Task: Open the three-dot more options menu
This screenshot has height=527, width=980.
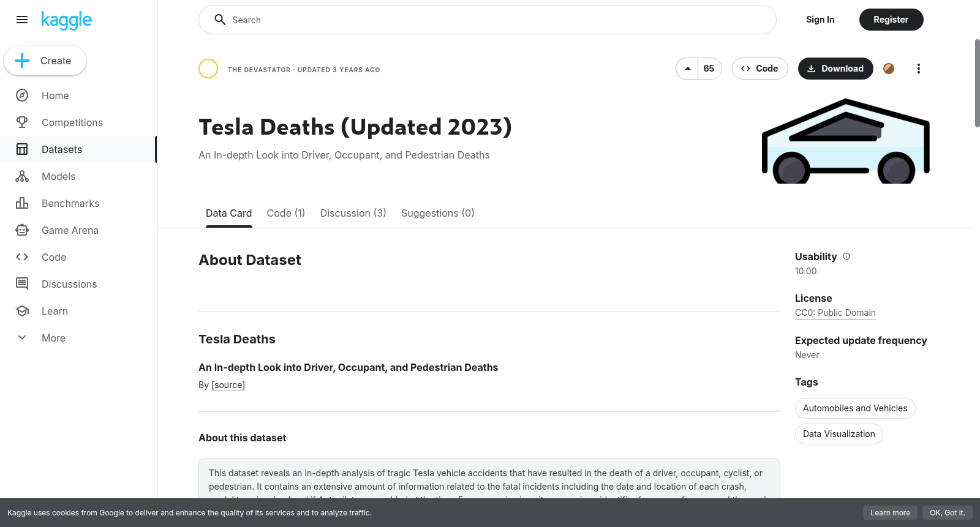Action: [918, 69]
